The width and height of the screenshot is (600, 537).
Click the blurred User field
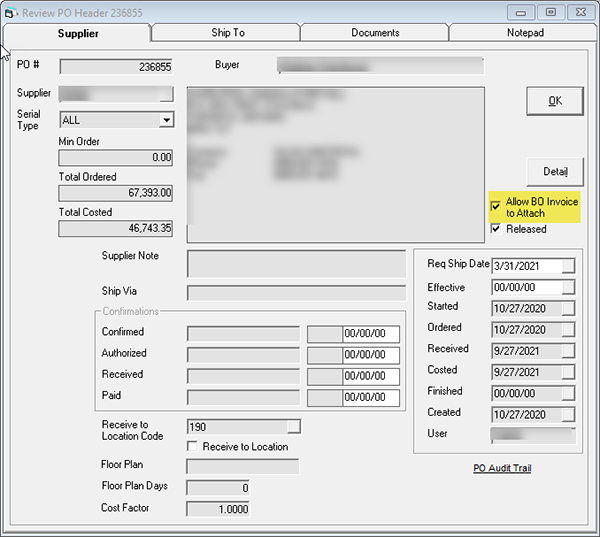[533, 436]
